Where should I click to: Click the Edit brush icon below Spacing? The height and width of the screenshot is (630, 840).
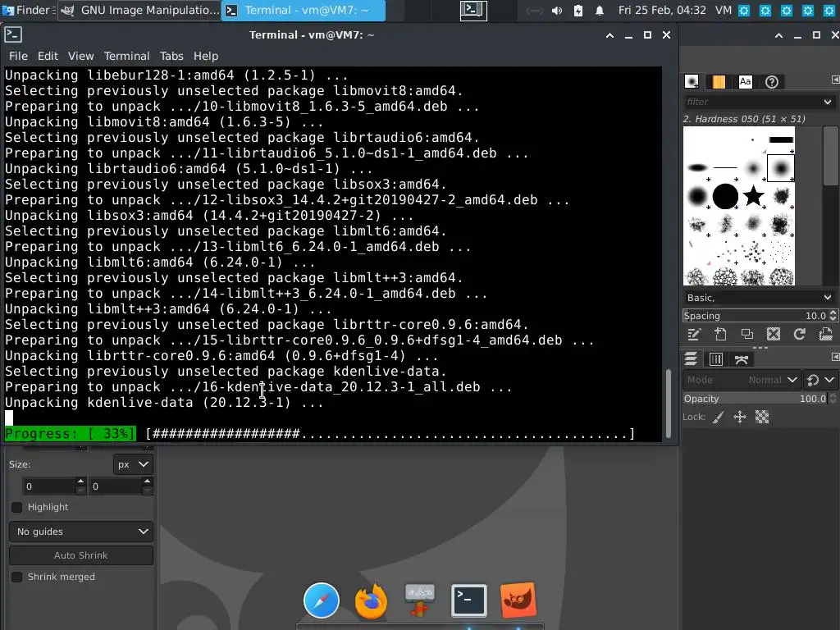(x=694, y=335)
